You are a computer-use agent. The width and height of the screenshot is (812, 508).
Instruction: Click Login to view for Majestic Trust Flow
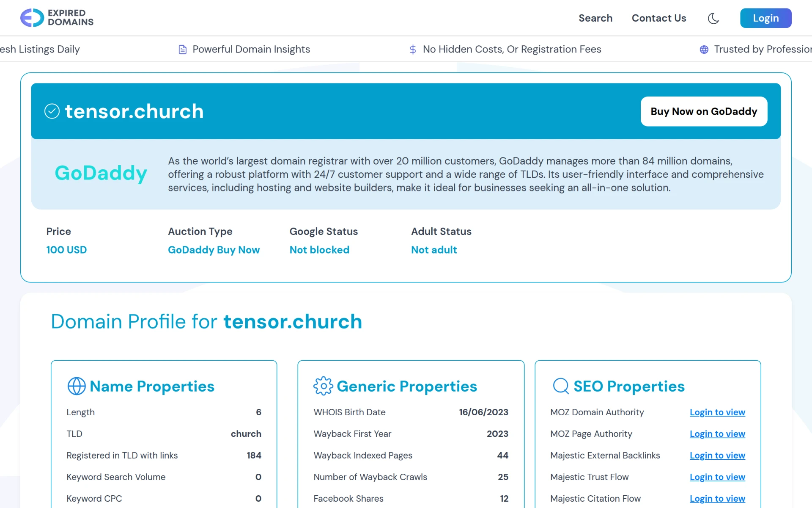click(x=717, y=477)
